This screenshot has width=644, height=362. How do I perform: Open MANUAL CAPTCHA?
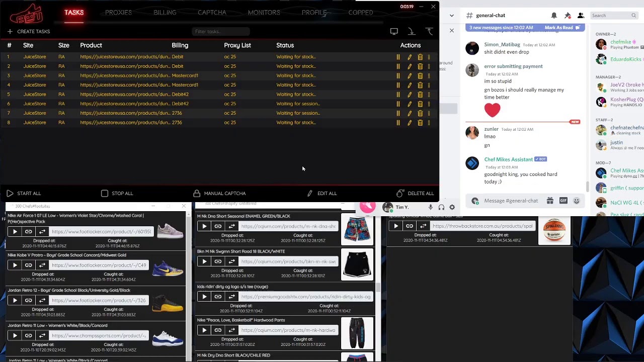click(219, 194)
